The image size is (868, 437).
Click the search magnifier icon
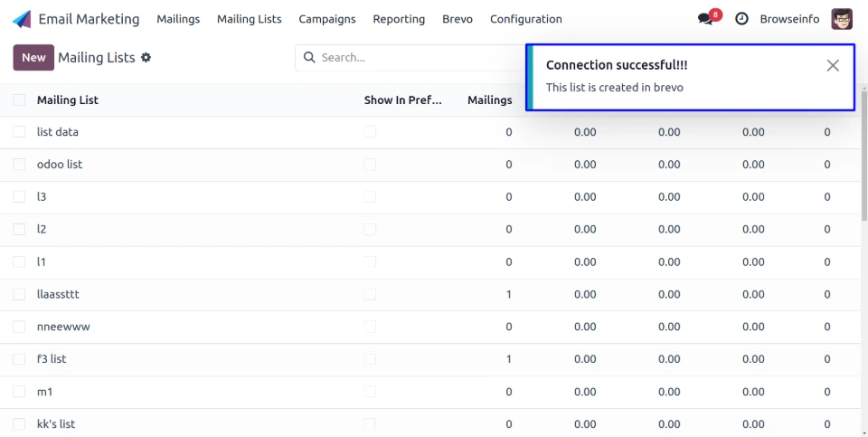click(x=309, y=58)
